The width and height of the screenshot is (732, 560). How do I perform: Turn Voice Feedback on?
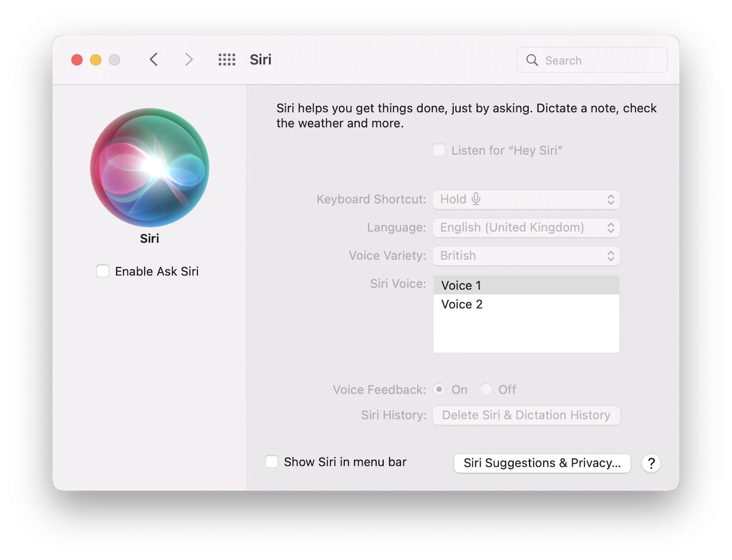point(439,390)
